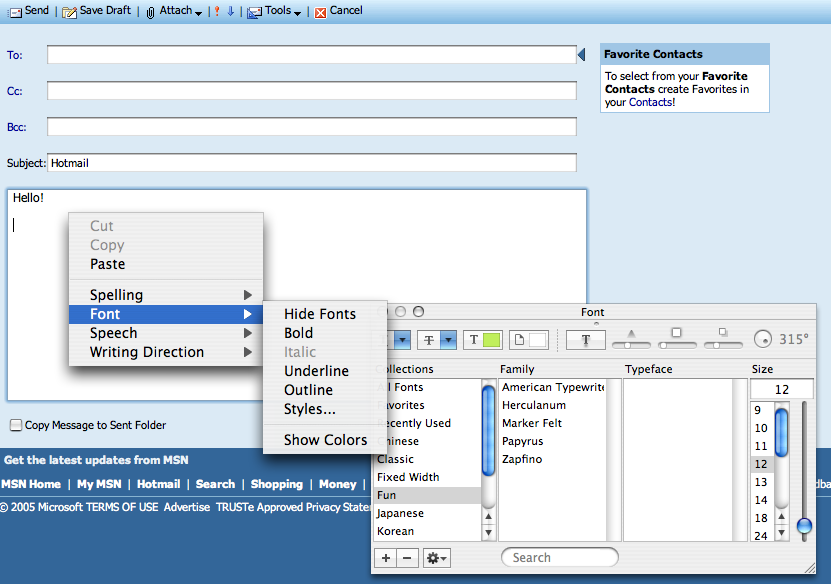
Task: Click the Save Draft icon
Action: (x=69, y=12)
